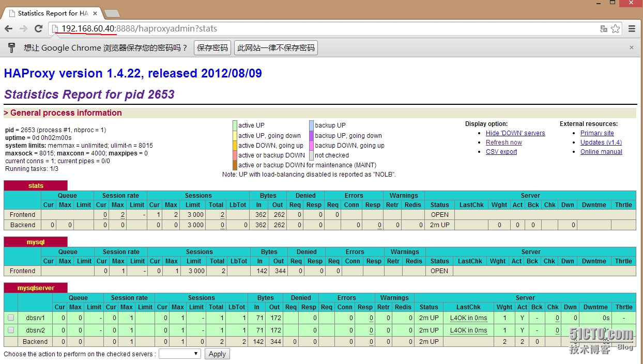
Task: Click L4OK in 0ms for dbsrv1
Action: click(469, 318)
